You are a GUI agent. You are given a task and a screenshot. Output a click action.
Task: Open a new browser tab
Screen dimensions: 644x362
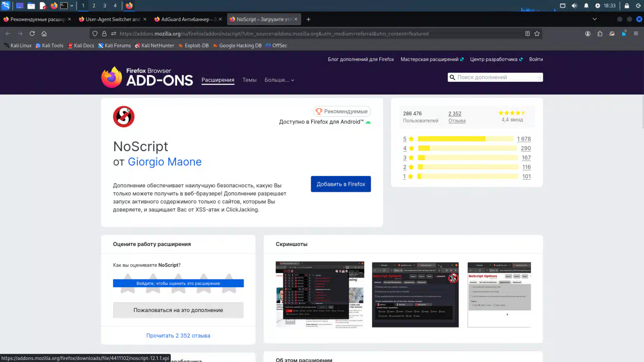(x=308, y=19)
